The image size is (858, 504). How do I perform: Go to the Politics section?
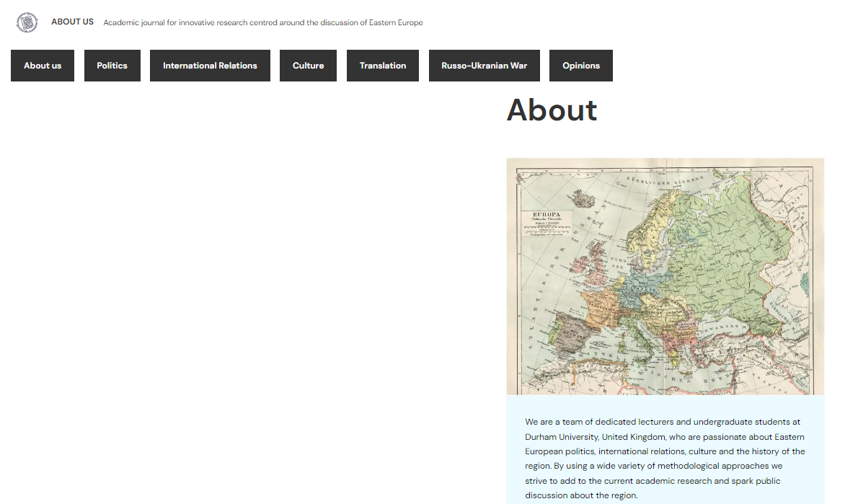click(x=112, y=66)
